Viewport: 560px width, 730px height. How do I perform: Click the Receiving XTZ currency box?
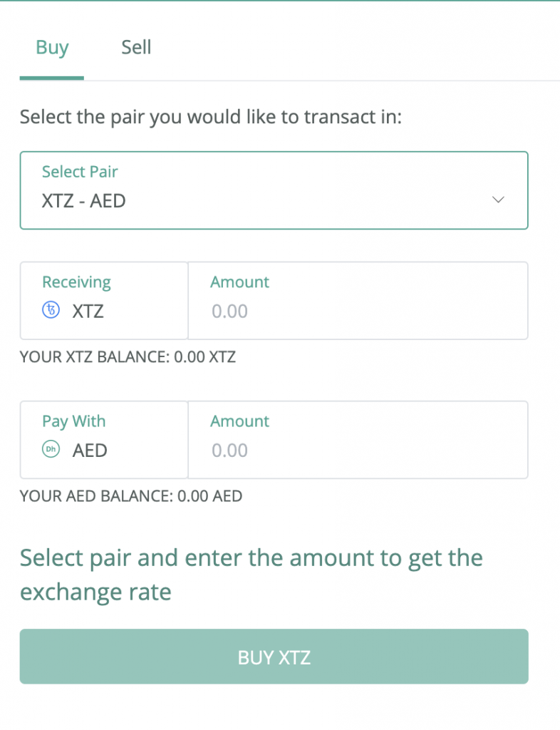tap(104, 301)
